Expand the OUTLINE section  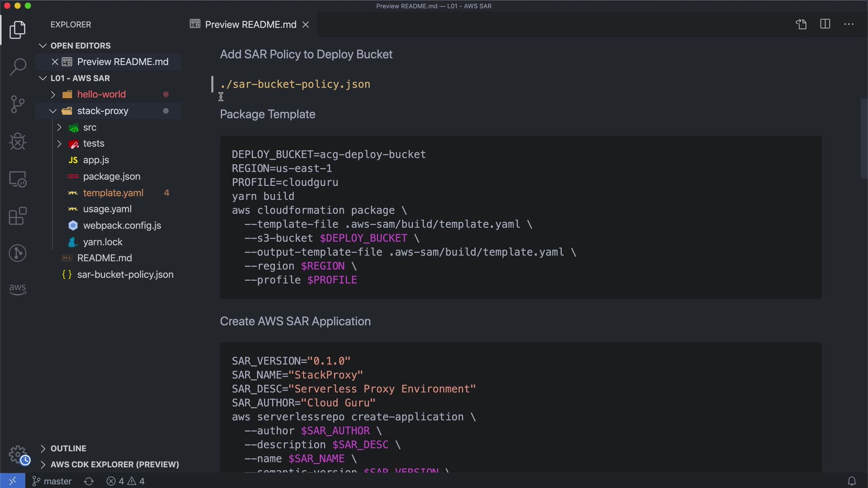[x=68, y=448]
